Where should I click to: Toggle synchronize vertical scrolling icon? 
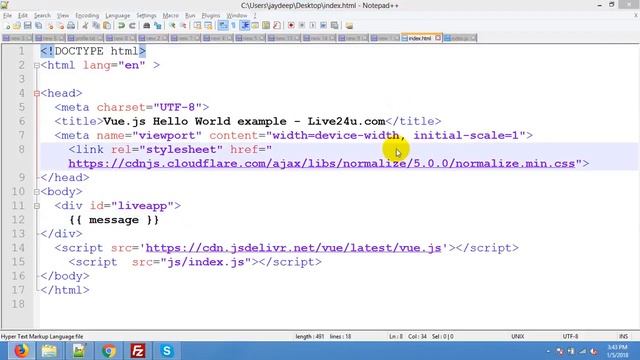pyautogui.click(x=198, y=26)
